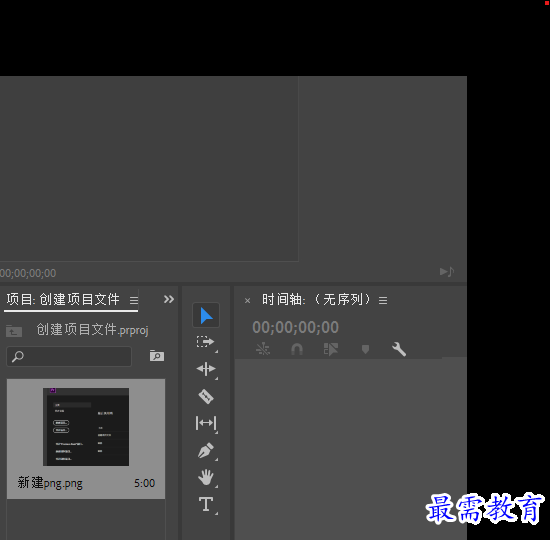Viewport: 550px width, 540px height.
Task: Select the 新建png.png thumbnail
Action: coord(86,427)
